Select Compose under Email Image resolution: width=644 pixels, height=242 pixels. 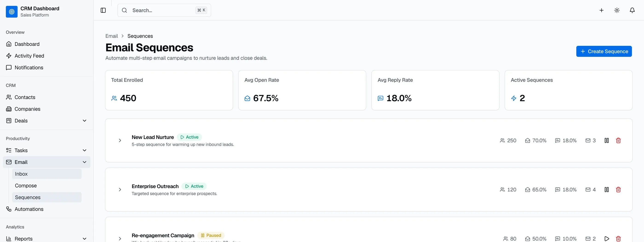(47, 186)
